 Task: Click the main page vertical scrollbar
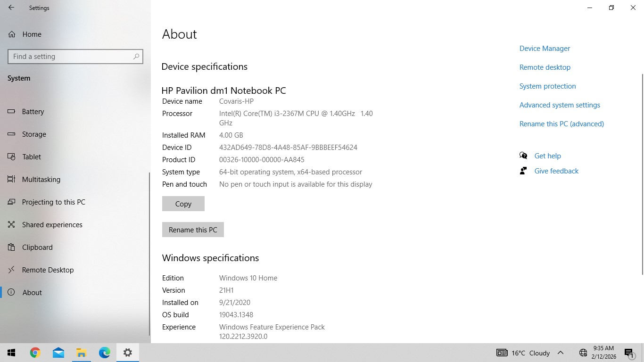642,174
